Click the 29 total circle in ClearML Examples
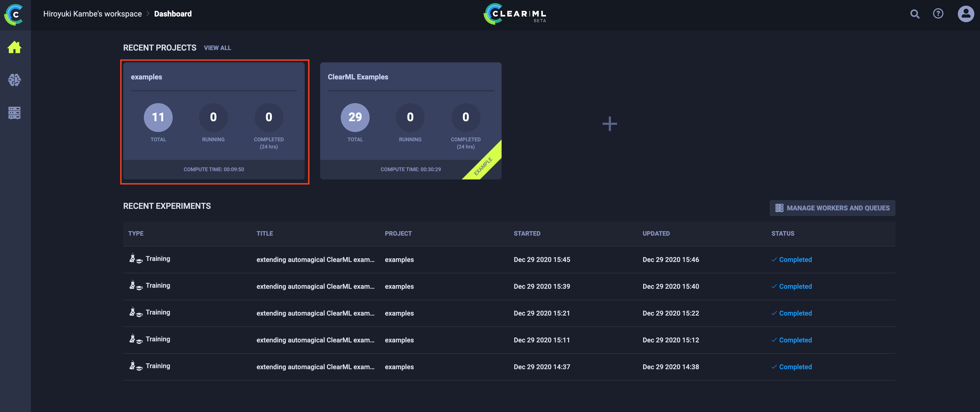 tap(355, 117)
